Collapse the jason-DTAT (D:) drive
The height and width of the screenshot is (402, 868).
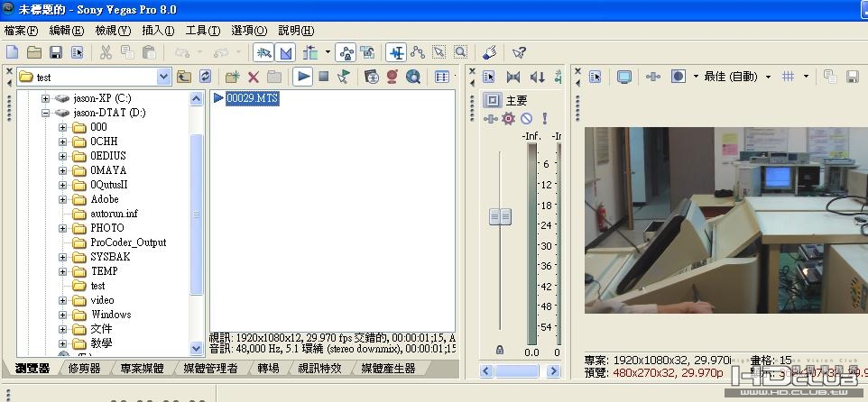[46, 113]
